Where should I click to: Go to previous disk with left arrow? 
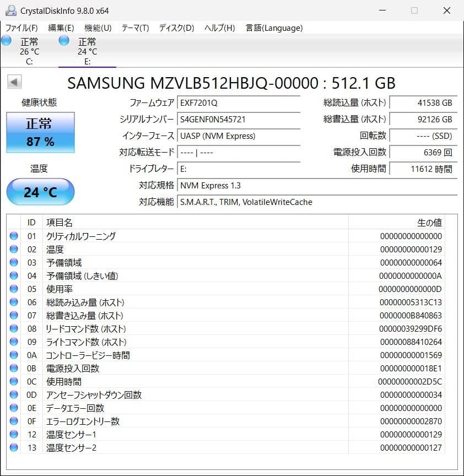[14, 82]
